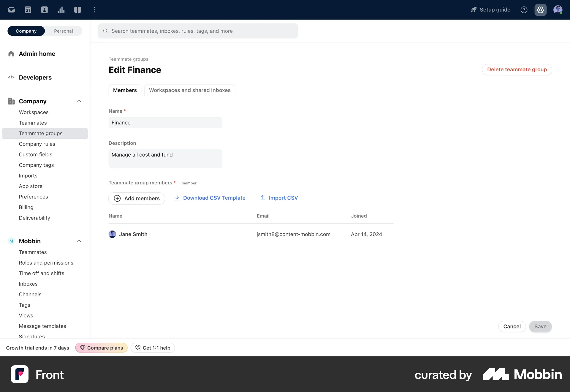570x392 pixels.
Task: Open the three-dot overflow menu icon
Action: click(94, 10)
